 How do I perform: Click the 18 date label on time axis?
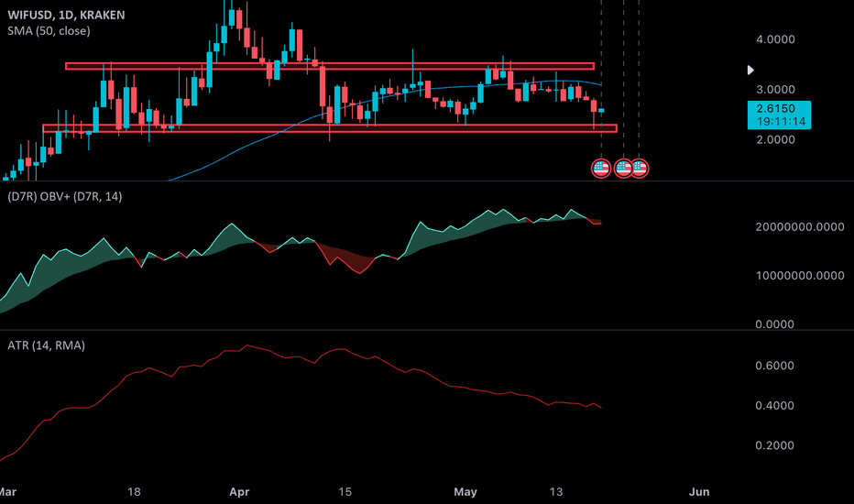tap(134, 492)
